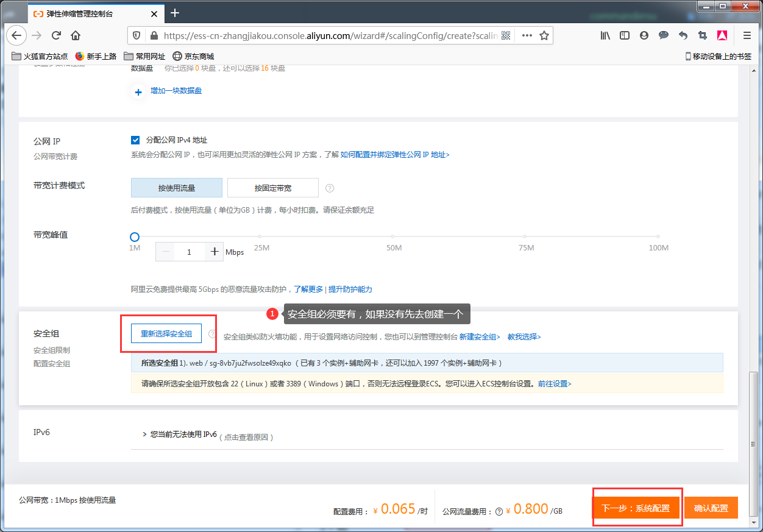
Task: Select 按固定带宽 billing mode
Action: click(x=273, y=188)
